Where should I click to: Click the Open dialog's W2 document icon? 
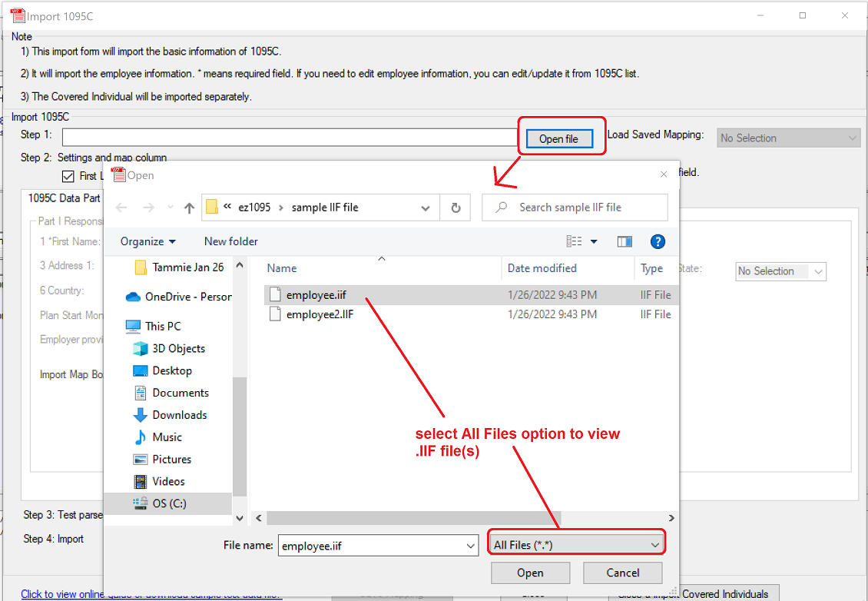(x=118, y=174)
